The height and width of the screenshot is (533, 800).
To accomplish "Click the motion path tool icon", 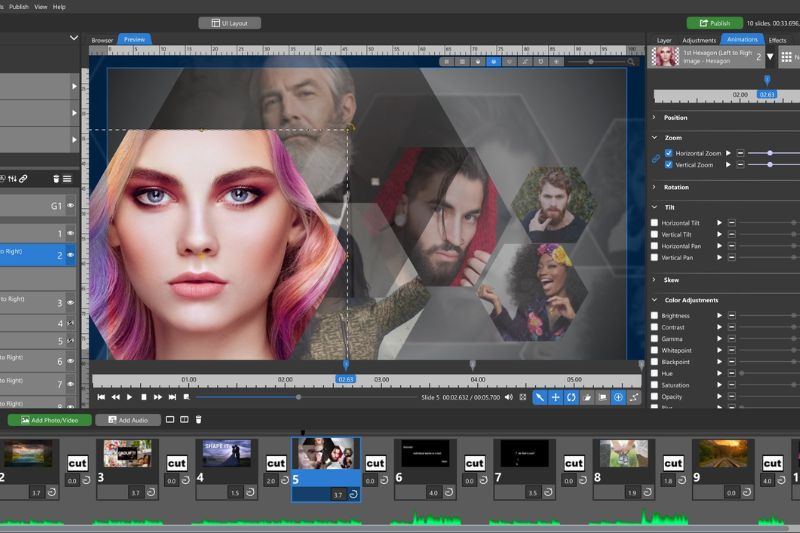I will tap(634, 397).
